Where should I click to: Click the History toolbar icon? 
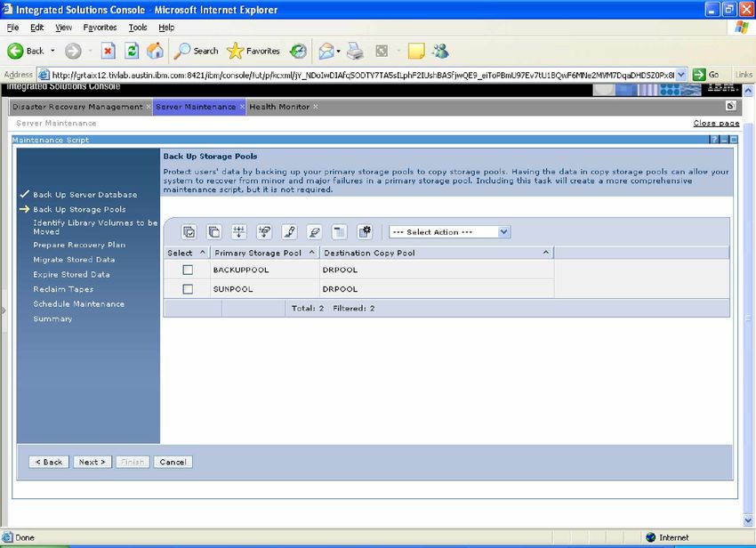pyautogui.click(x=299, y=51)
